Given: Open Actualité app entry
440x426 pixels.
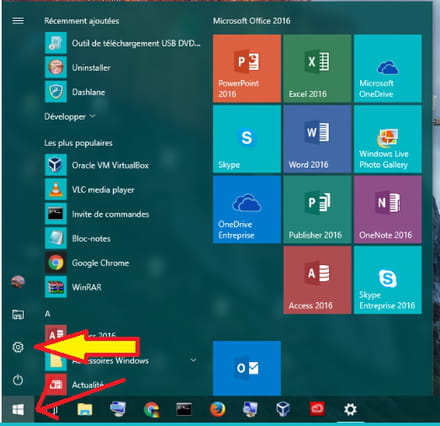Looking at the screenshot, I should pyautogui.click(x=123, y=385).
